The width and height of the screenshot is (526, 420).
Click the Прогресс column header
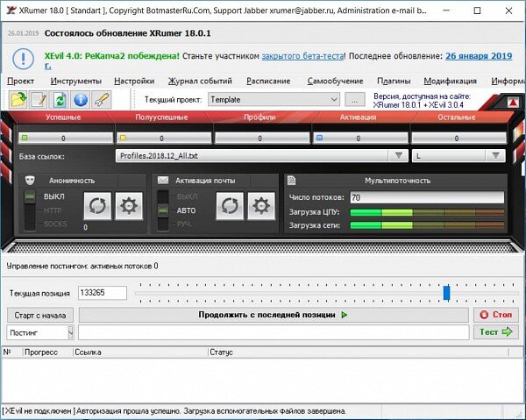tap(48, 352)
